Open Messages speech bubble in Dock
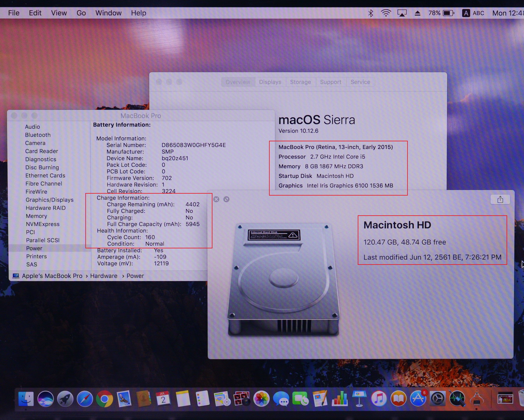The height and width of the screenshot is (420, 524). [x=281, y=399]
